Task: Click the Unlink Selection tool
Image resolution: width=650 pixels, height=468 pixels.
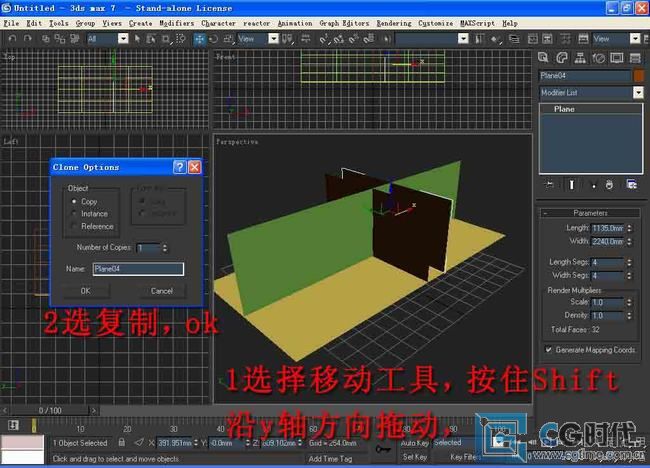Action: tap(60, 39)
